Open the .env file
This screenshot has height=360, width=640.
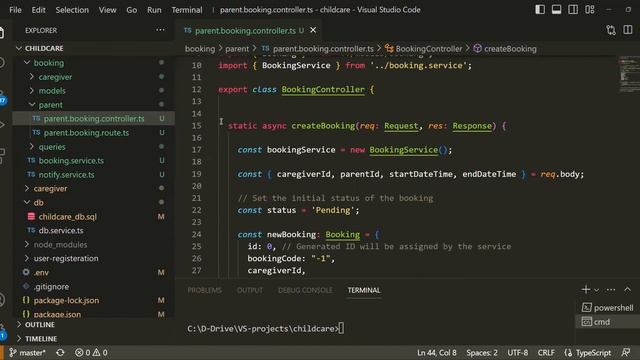pyautogui.click(x=94, y=272)
